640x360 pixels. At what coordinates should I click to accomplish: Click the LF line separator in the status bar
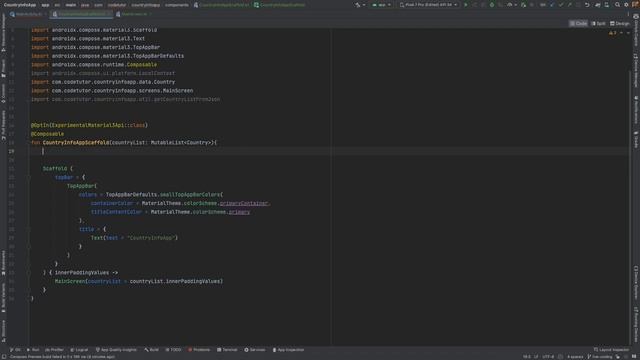(536, 357)
